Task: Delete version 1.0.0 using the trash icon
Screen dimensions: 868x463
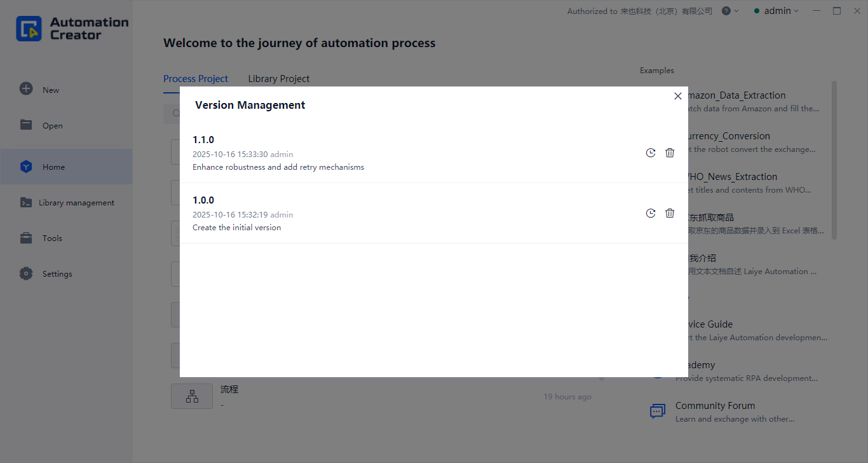Action: [670, 213]
